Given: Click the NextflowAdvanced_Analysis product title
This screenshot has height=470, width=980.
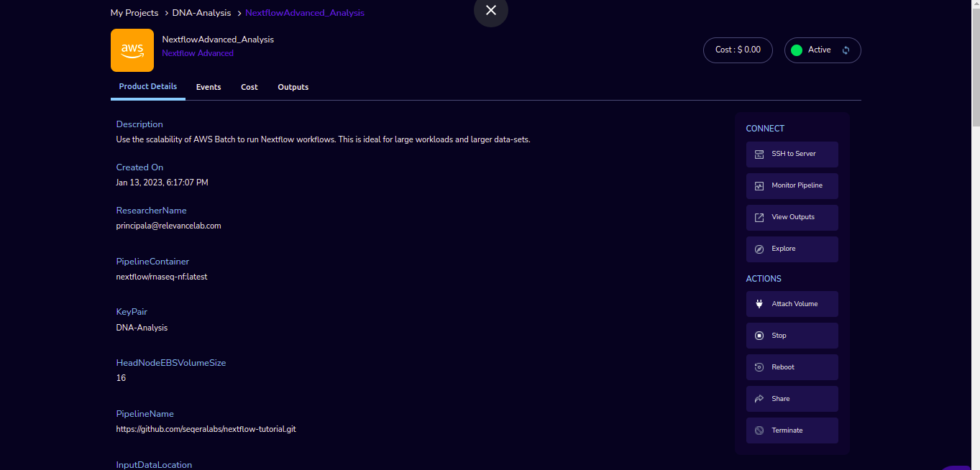Looking at the screenshot, I should click(x=218, y=40).
